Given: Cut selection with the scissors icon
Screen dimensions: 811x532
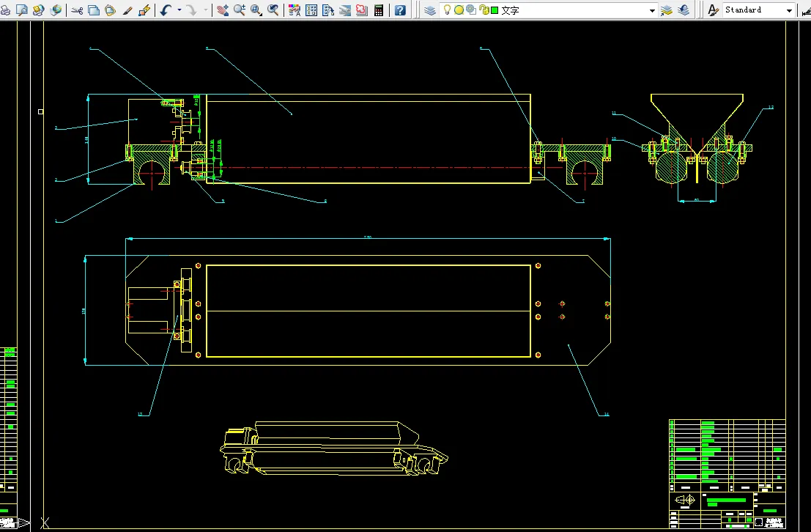Looking at the screenshot, I should click(x=77, y=10).
